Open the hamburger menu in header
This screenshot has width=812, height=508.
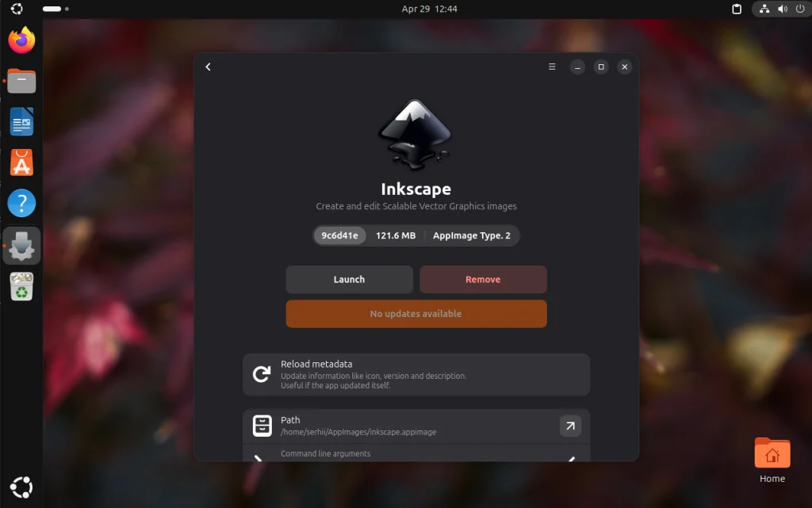[552, 67]
